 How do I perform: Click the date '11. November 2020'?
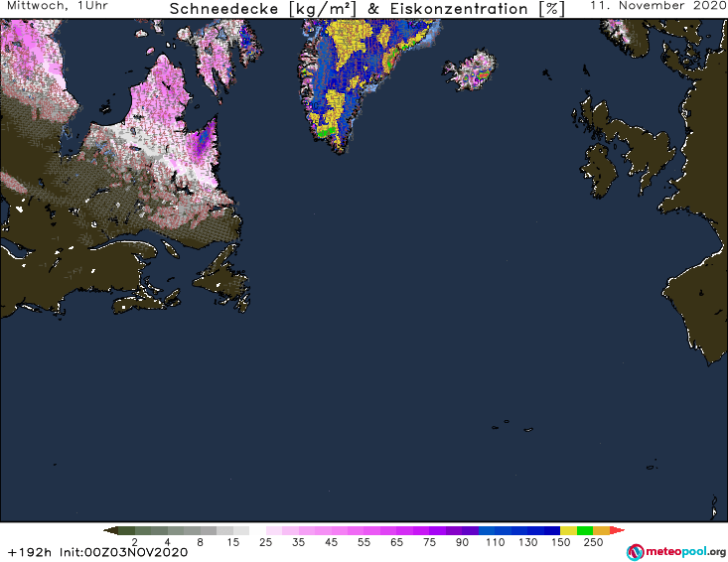tap(657, 6)
